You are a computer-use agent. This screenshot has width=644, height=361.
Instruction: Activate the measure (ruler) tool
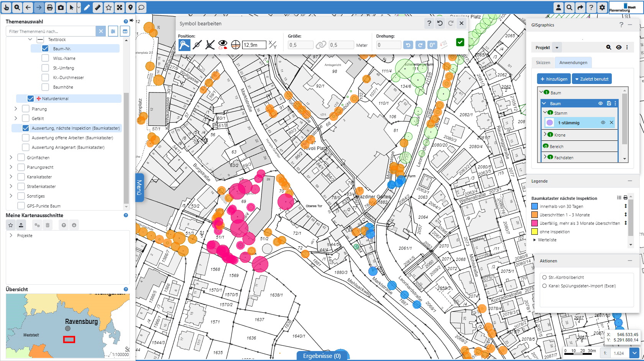click(x=97, y=7)
